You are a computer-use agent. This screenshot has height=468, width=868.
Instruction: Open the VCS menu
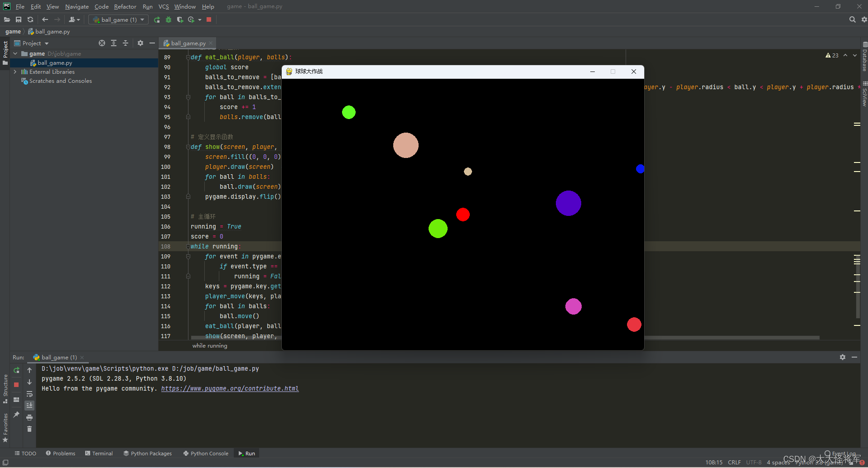click(x=164, y=6)
